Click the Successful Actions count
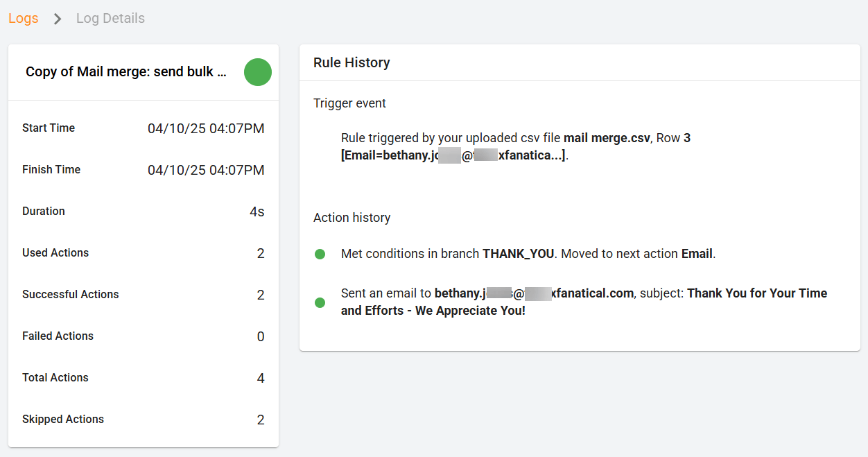The height and width of the screenshot is (457, 868). click(x=261, y=295)
